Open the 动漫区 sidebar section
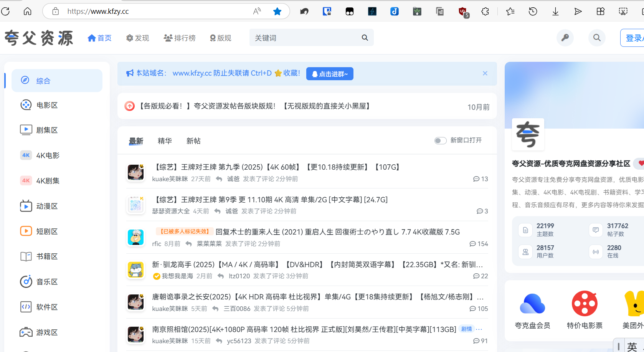This screenshot has height=352, width=644. tap(47, 206)
